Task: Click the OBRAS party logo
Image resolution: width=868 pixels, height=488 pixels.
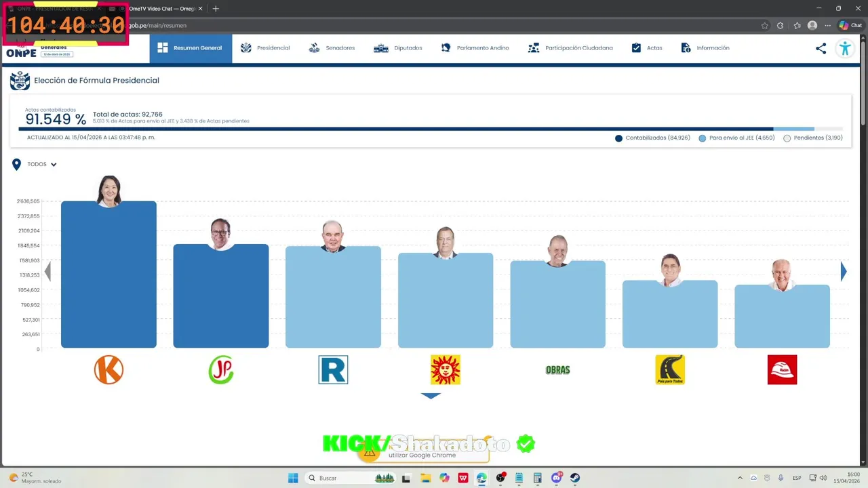Action: [x=557, y=370]
